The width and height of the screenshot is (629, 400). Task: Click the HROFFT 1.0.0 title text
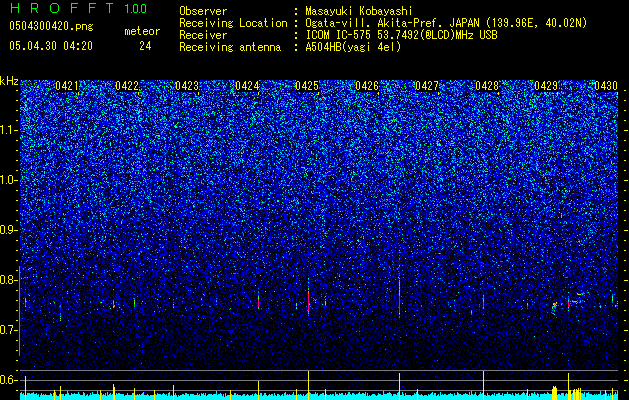[78, 8]
